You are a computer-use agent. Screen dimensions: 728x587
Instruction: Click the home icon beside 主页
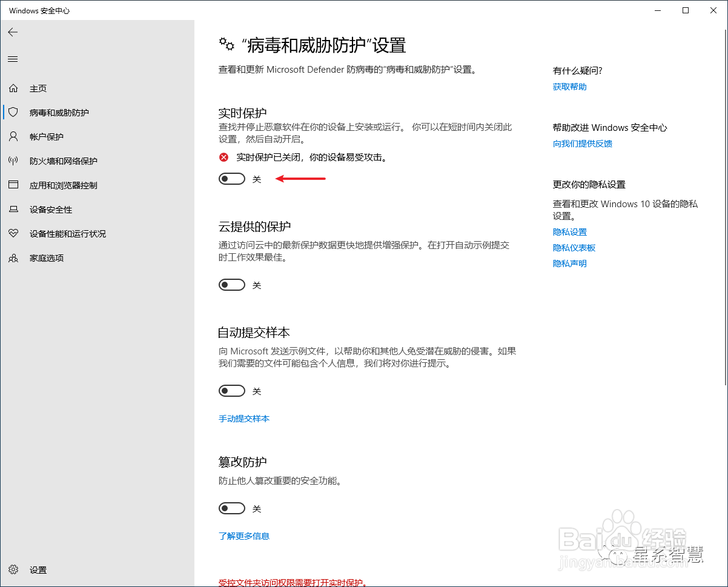[13, 88]
